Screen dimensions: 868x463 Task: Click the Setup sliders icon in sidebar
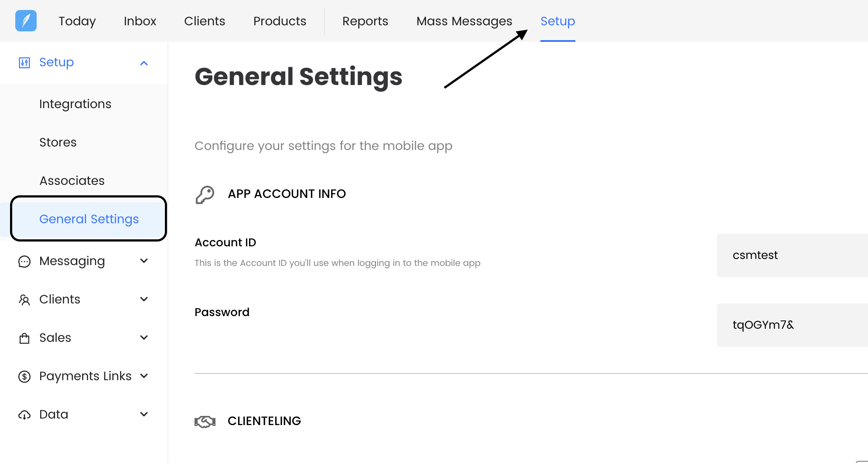point(24,63)
